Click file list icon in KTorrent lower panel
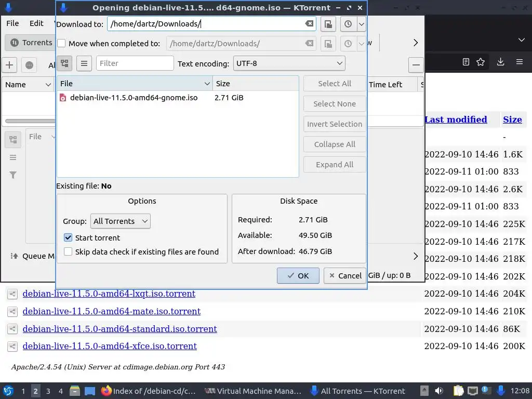This screenshot has height=399, width=532. [13, 157]
